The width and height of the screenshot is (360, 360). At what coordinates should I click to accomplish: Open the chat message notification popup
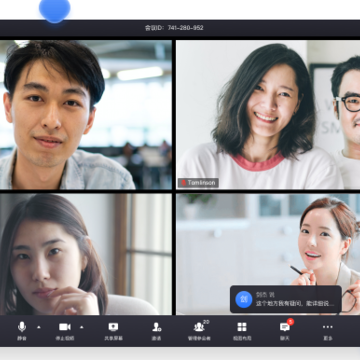click(286, 299)
